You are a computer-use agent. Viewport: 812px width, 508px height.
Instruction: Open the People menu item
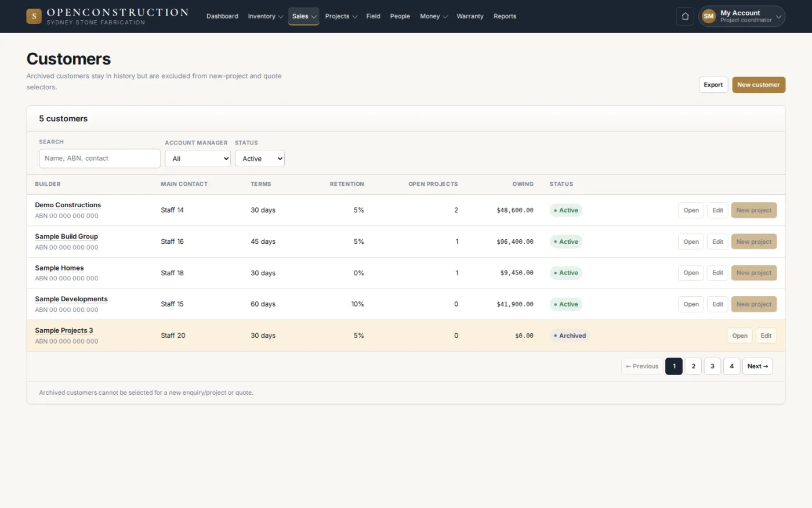(400, 16)
